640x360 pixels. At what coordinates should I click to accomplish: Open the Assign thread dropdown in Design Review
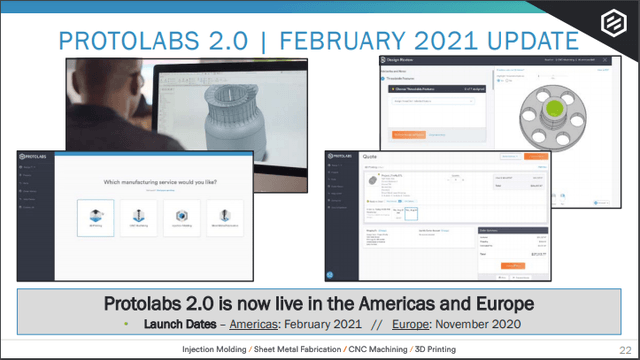pos(433,101)
